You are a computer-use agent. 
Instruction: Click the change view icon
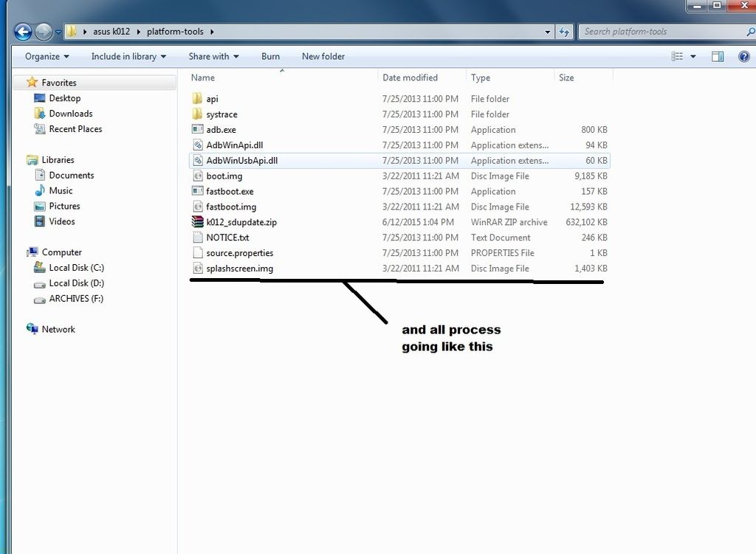[677, 56]
